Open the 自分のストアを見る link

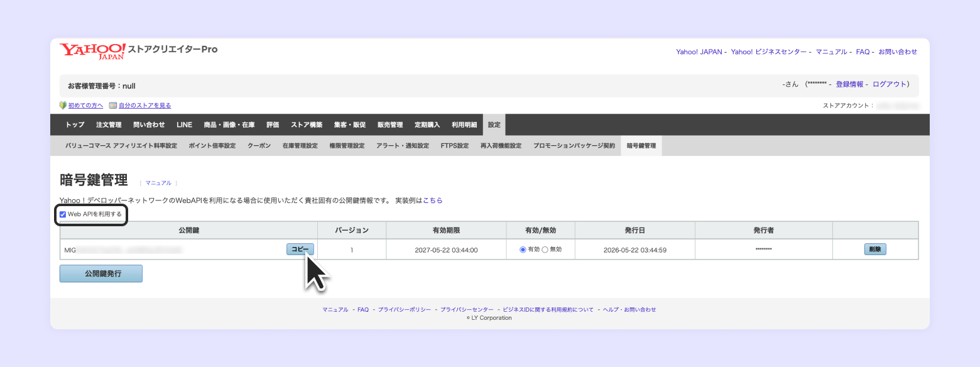tap(144, 106)
